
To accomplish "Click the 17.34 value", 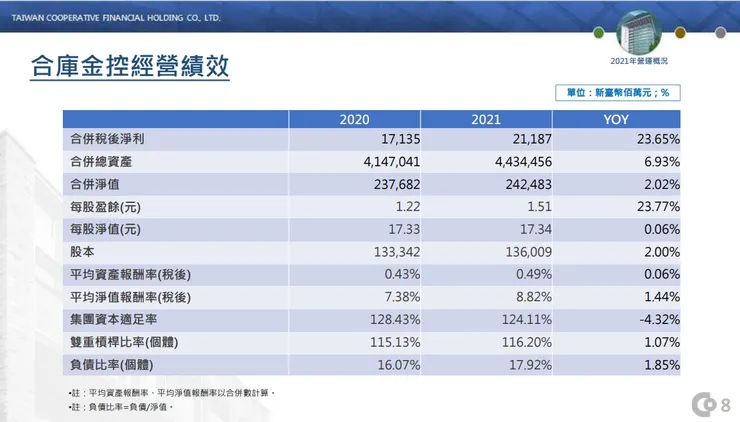I will (x=536, y=229).
